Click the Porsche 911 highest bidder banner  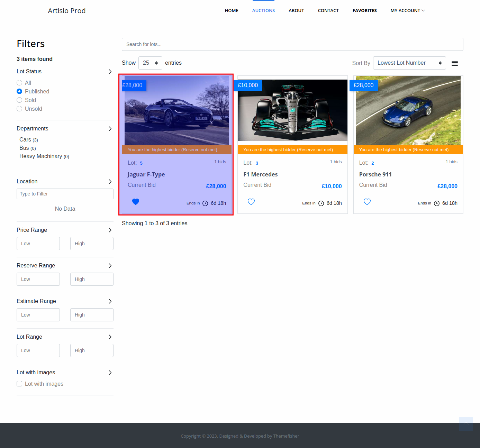point(408,150)
